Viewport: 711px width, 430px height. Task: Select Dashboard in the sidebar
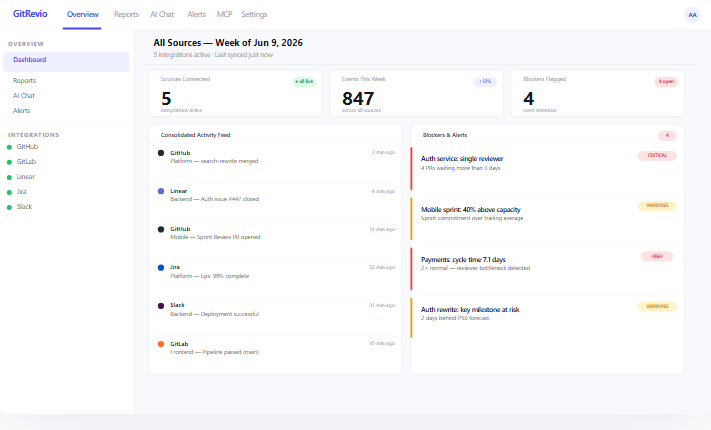[66, 62]
